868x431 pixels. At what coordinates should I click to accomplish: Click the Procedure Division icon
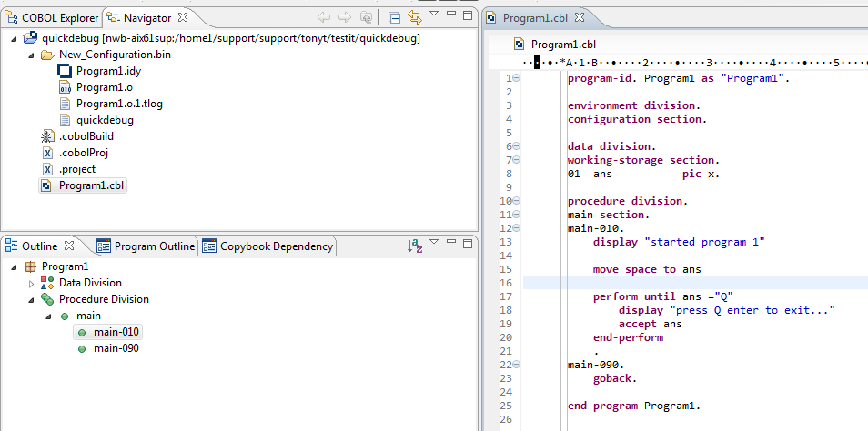pos(47,299)
